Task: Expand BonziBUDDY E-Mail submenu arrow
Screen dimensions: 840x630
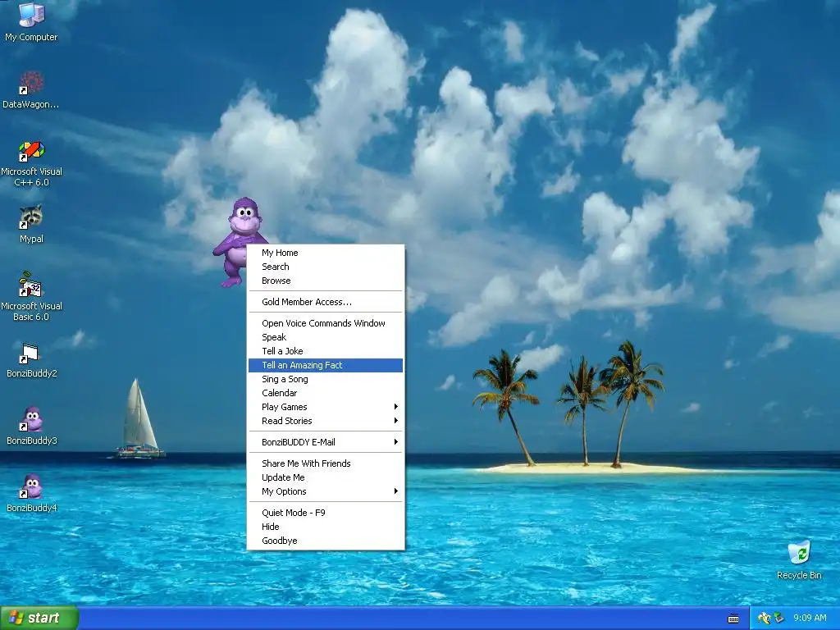Action: [396, 442]
